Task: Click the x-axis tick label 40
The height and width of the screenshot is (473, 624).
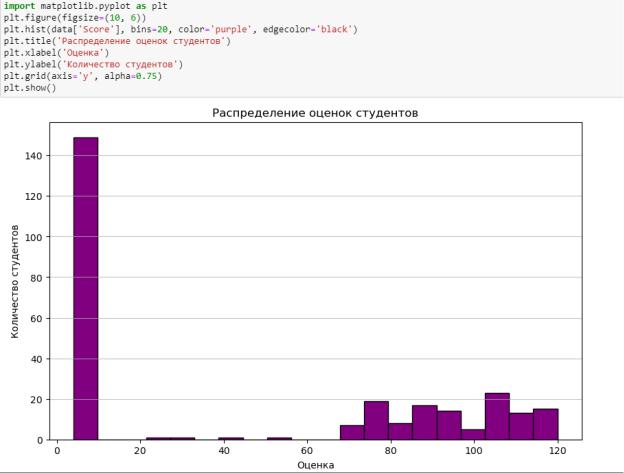Action: click(x=224, y=450)
